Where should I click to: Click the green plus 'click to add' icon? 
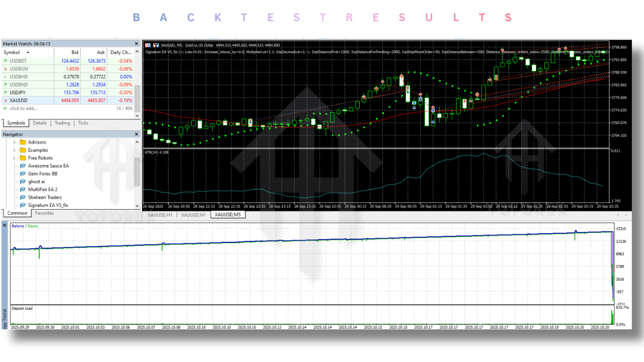pyautogui.click(x=6, y=108)
